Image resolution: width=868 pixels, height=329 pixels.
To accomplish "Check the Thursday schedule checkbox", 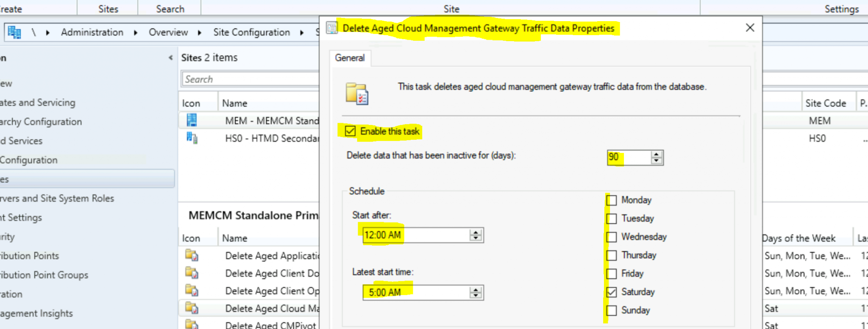I will point(612,255).
